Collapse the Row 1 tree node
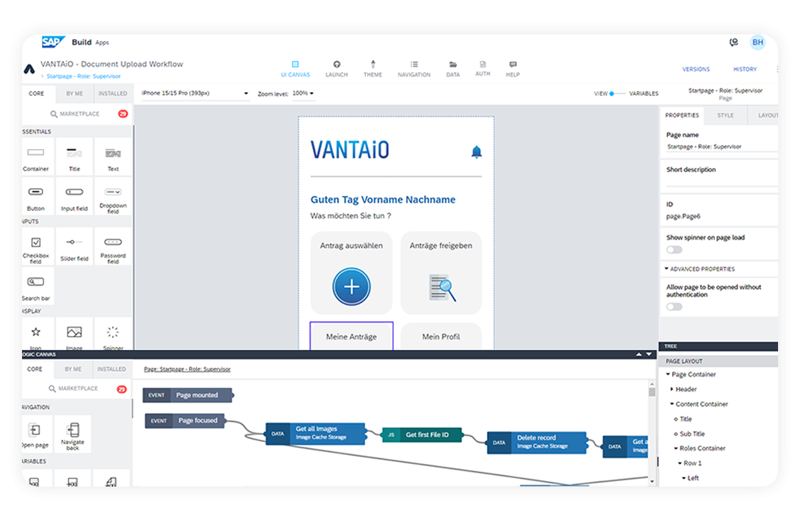798x532 pixels. pyautogui.click(x=680, y=463)
